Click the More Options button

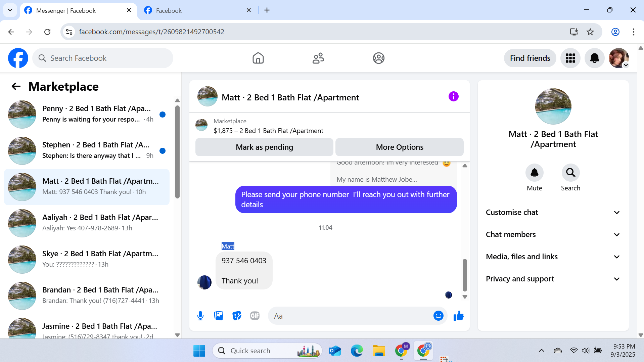point(400,147)
